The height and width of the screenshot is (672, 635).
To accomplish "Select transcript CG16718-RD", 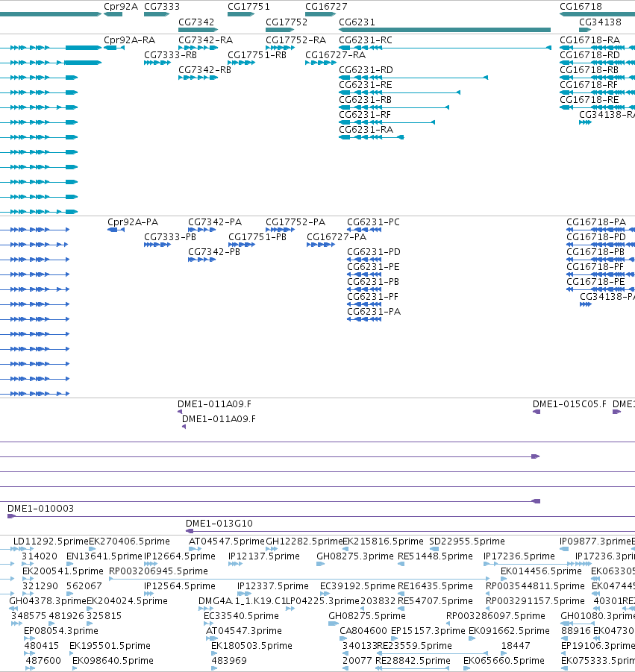I will tap(589, 55).
